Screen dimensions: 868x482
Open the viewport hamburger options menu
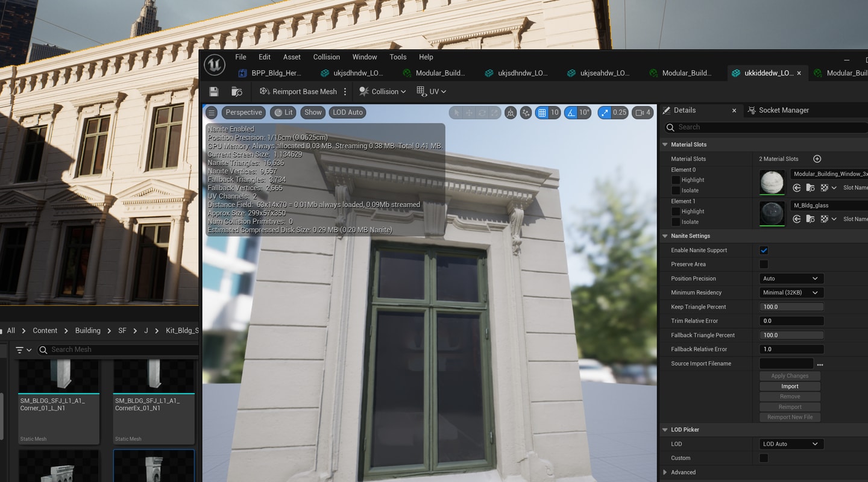pyautogui.click(x=212, y=112)
